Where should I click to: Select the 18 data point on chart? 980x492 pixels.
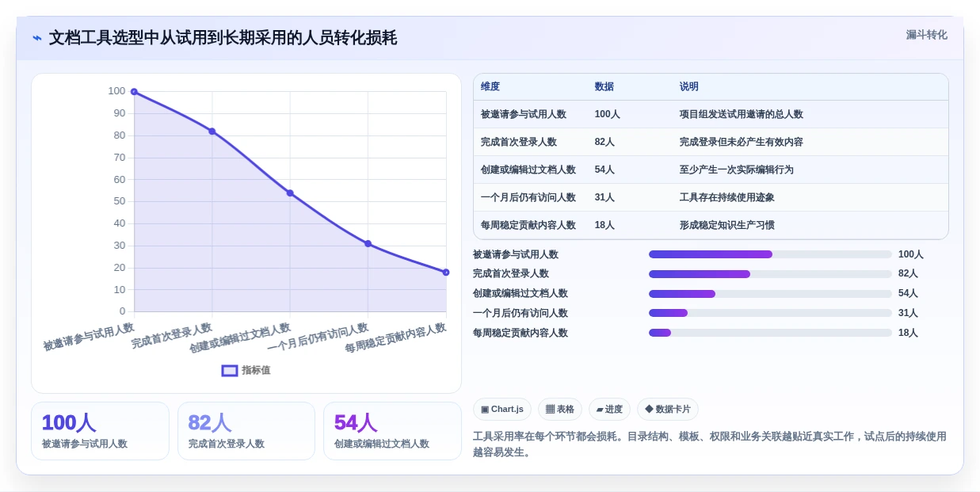click(x=446, y=272)
